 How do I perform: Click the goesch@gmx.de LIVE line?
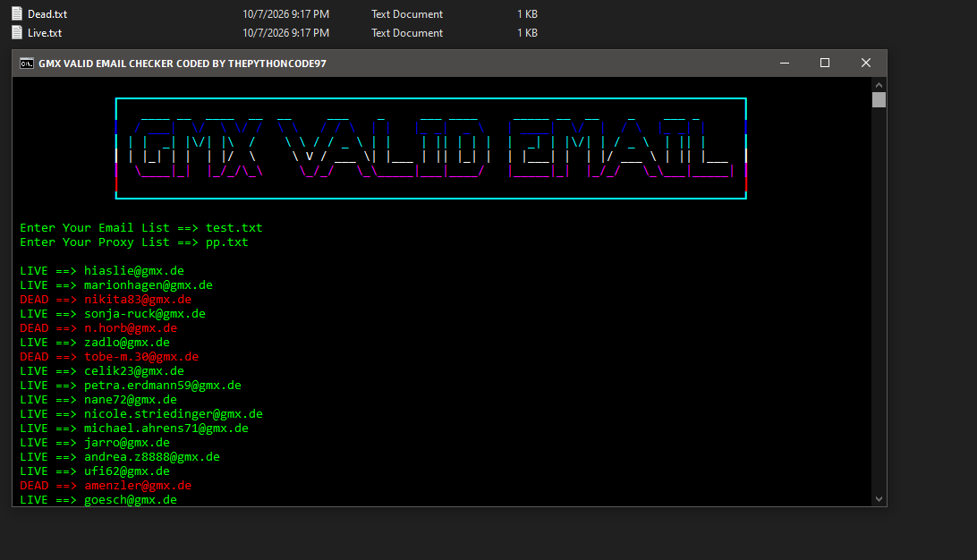tap(98, 499)
